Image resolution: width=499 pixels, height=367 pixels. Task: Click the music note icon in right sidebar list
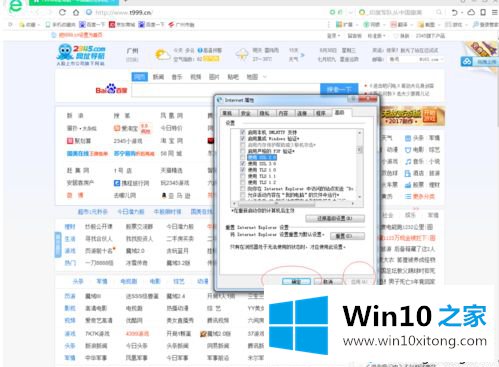pos(408,162)
